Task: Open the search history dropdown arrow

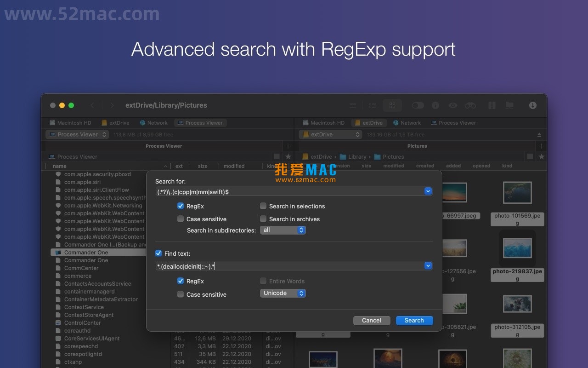Action: pos(428,191)
